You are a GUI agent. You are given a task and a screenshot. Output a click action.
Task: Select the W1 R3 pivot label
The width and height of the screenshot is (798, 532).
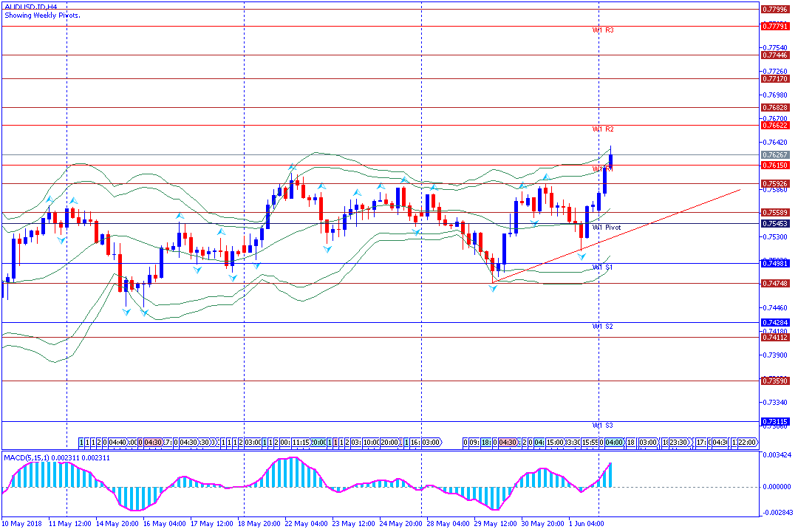click(603, 30)
